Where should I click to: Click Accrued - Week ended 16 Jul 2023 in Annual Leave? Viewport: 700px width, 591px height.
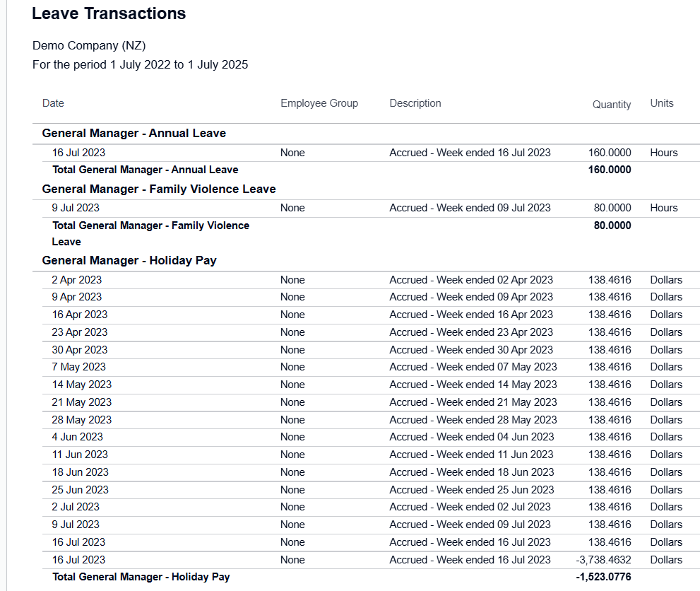coord(470,153)
